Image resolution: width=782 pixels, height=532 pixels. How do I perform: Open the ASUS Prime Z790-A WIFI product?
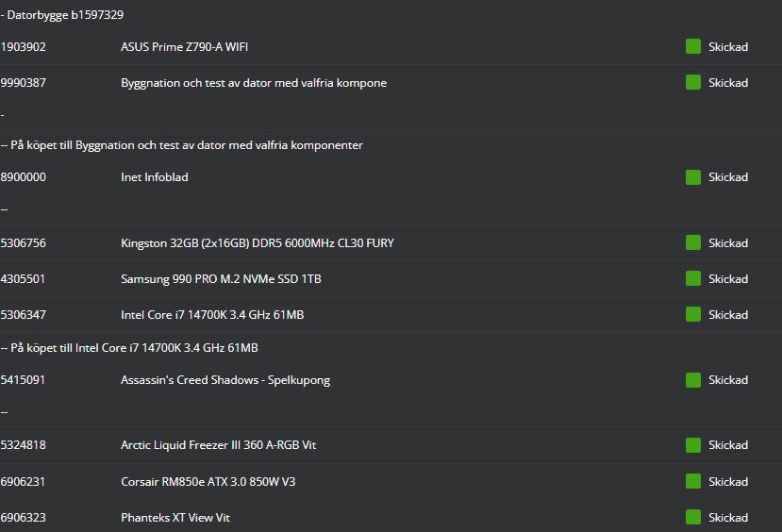184,47
